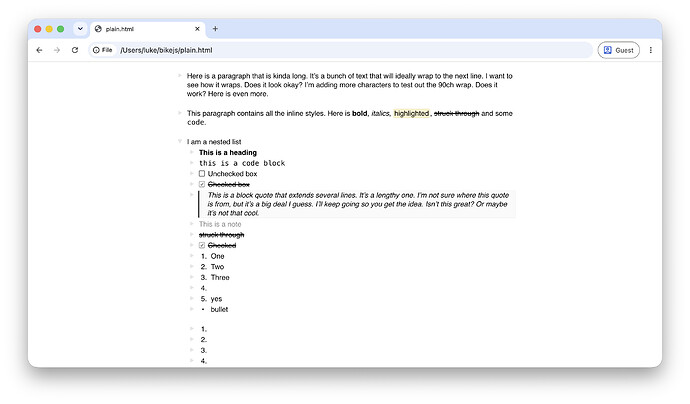The height and width of the screenshot is (404, 690).
Task: Click 'this is a code block' text
Action: click(242, 163)
